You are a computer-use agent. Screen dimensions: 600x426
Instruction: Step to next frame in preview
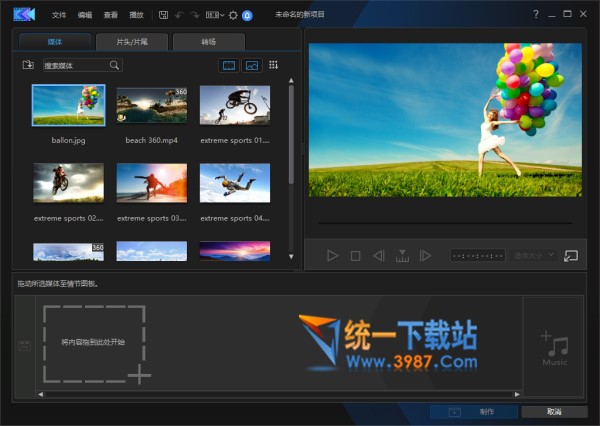(425, 256)
